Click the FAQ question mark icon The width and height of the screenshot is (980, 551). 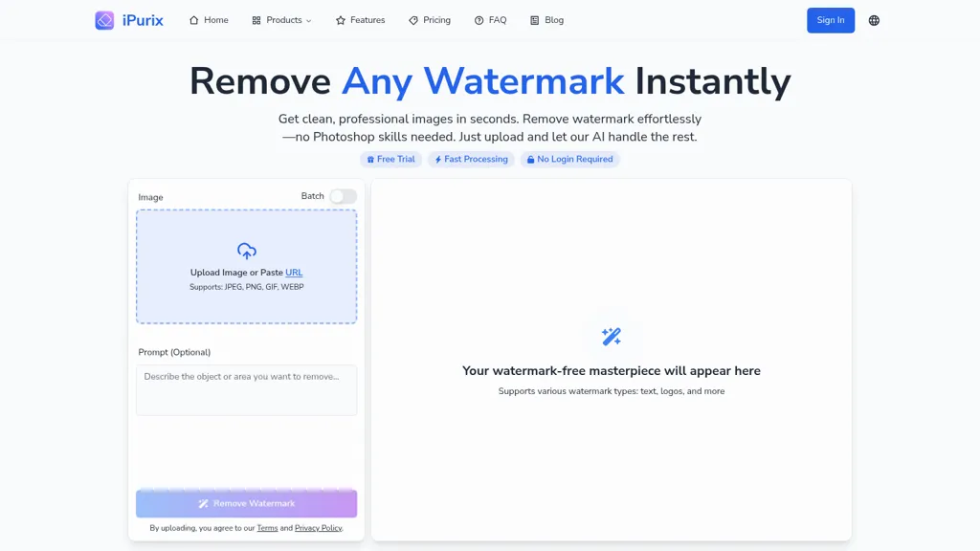479,20
